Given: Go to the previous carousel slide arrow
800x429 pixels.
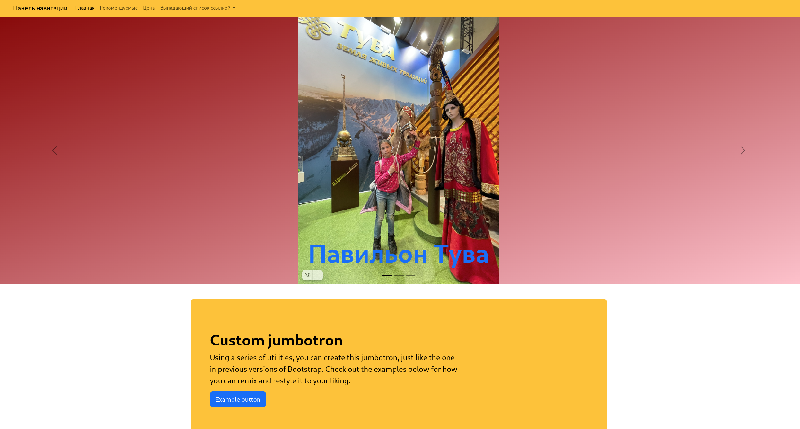Looking at the screenshot, I should pyautogui.click(x=55, y=150).
